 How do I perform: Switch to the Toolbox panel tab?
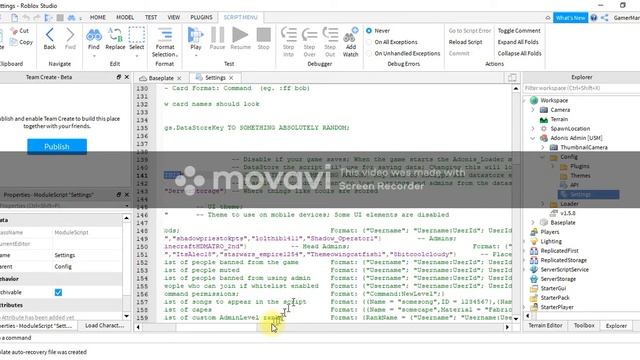[x=584, y=325]
